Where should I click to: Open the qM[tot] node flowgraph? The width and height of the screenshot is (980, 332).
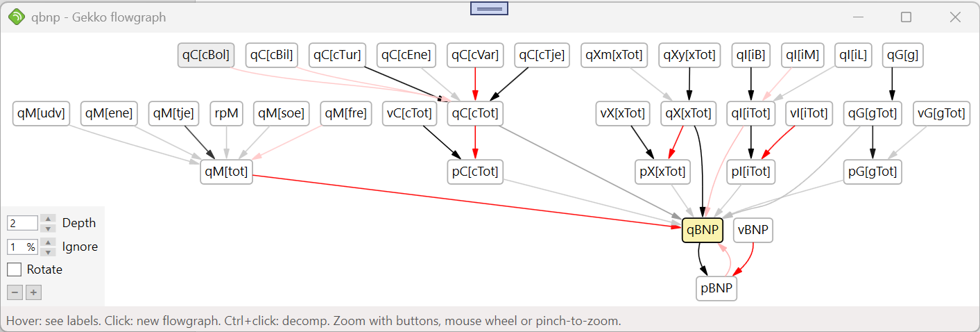pos(225,172)
